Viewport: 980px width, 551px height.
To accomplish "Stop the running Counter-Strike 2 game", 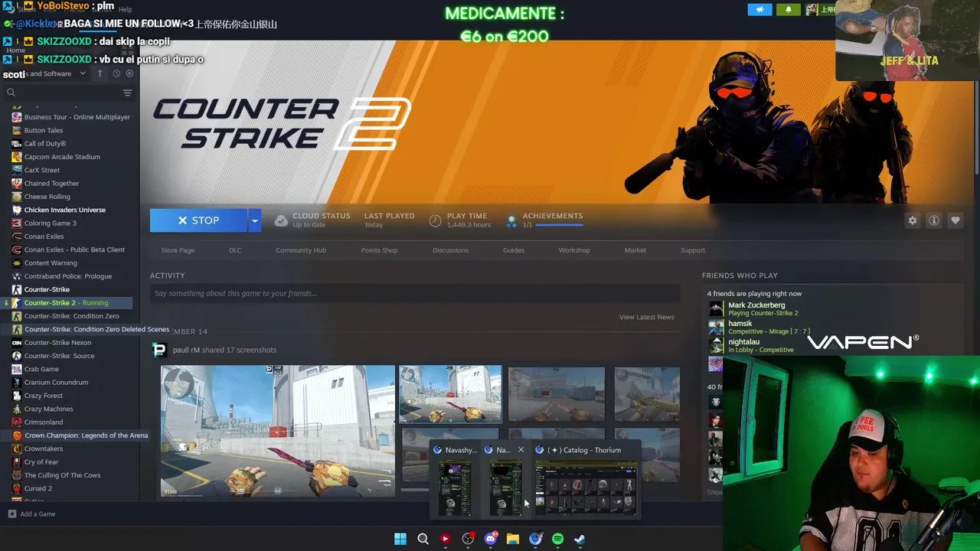I will click(x=198, y=220).
